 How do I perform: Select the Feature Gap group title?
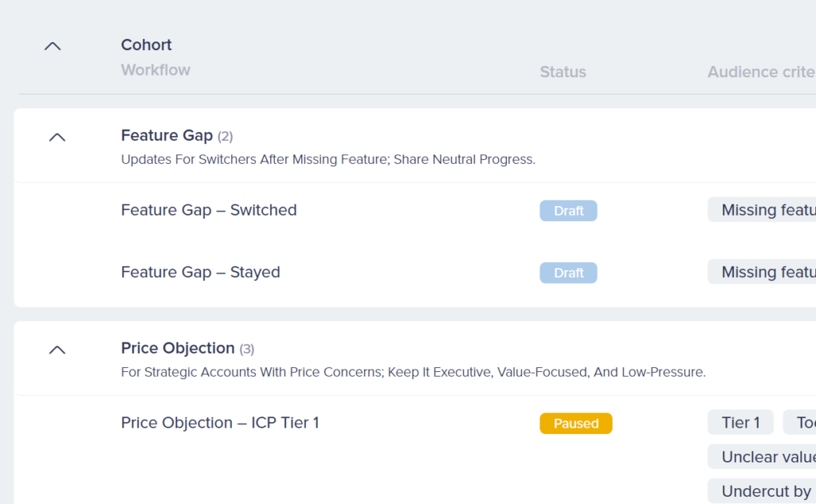(x=167, y=135)
